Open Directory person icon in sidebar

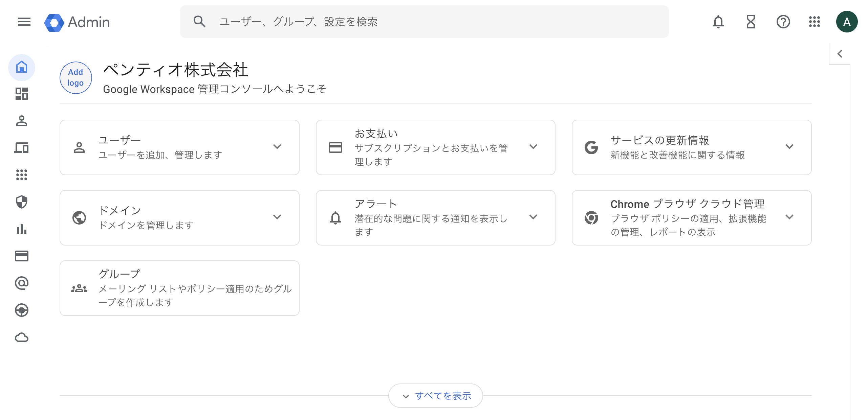[22, 121]
